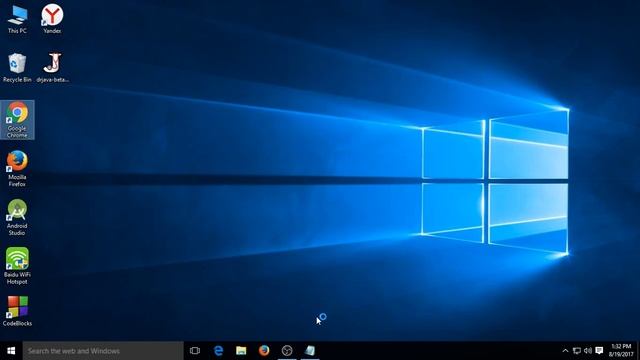
Task: Open File Explorer from the taskbar
Action: 241,351
